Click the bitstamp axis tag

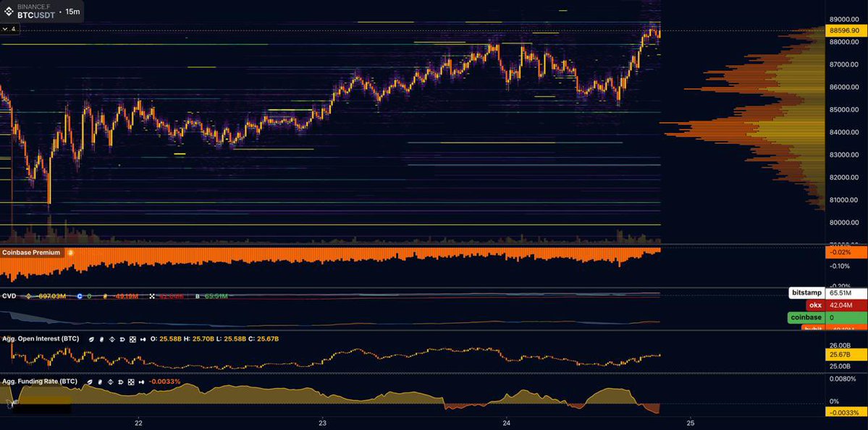point(807,292)
